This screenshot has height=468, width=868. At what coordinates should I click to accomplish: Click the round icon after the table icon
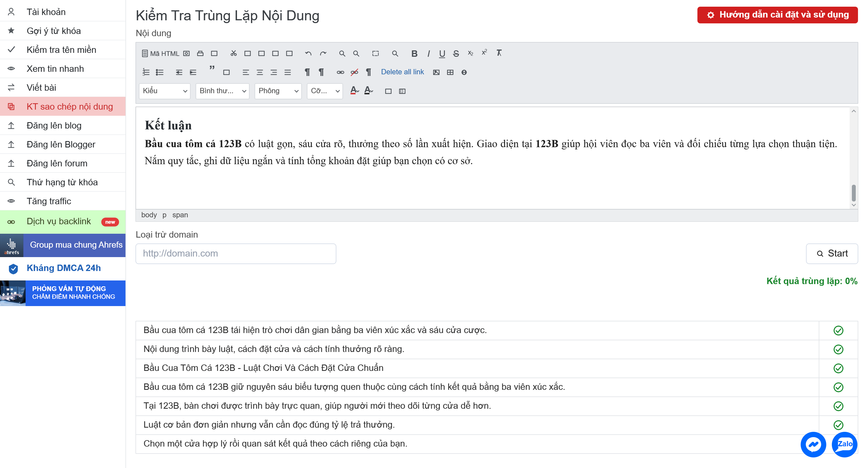tap(464, 72)
